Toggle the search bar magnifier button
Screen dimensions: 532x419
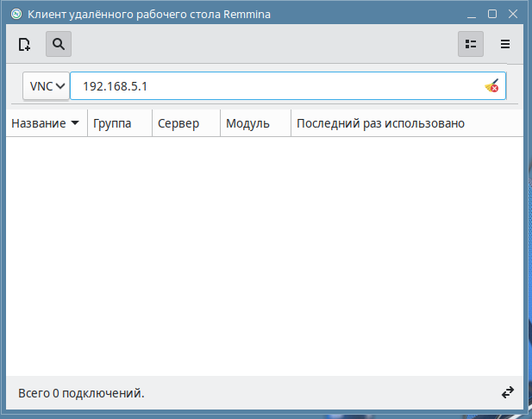tap(59, 44)
